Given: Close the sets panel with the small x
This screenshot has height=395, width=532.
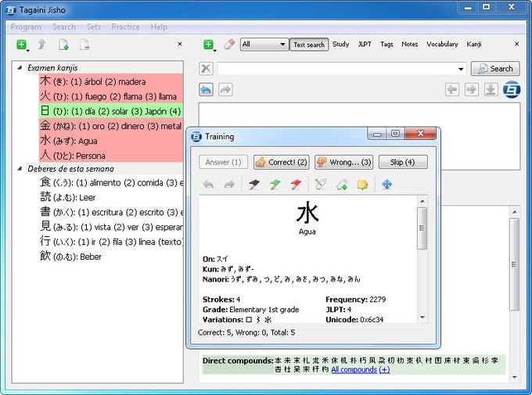Looking at the screenshot, I should click(x=180, y=44).
